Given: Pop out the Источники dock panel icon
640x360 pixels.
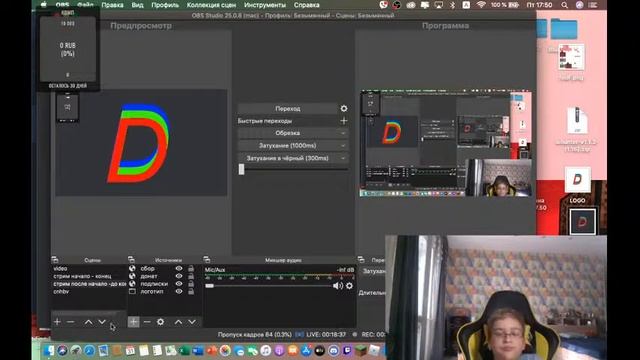Looking at the screenshot, I should [x=131, y=260].
